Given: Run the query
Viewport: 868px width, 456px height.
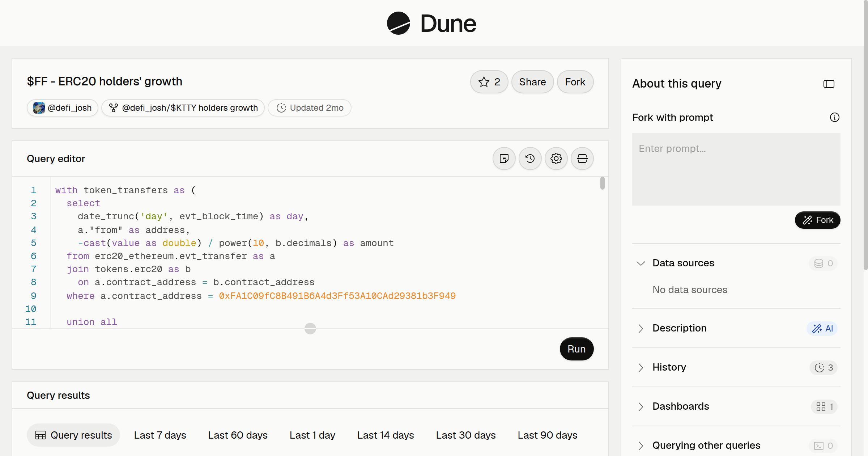Looking at the screenshot, I should pos(576,349).
